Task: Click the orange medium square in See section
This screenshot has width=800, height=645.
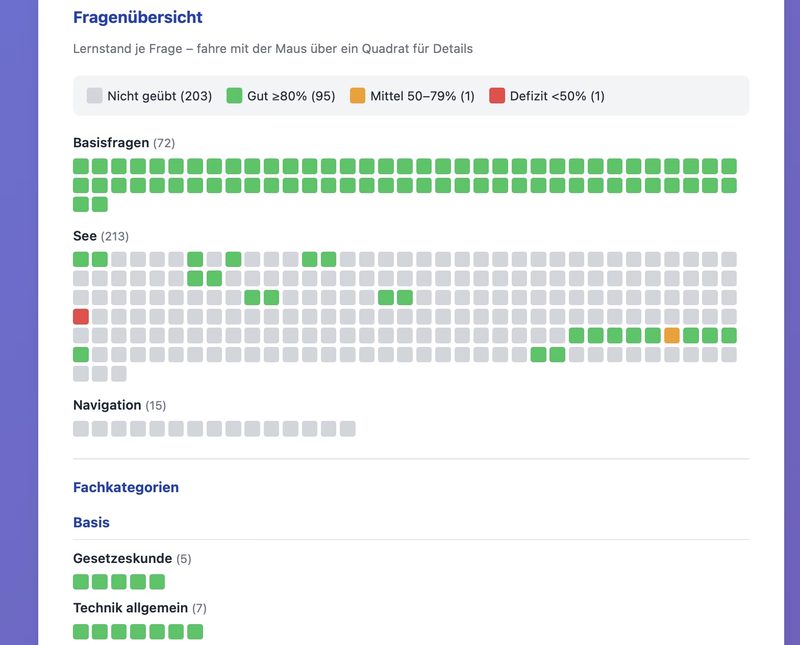Action: pos(672,335)
